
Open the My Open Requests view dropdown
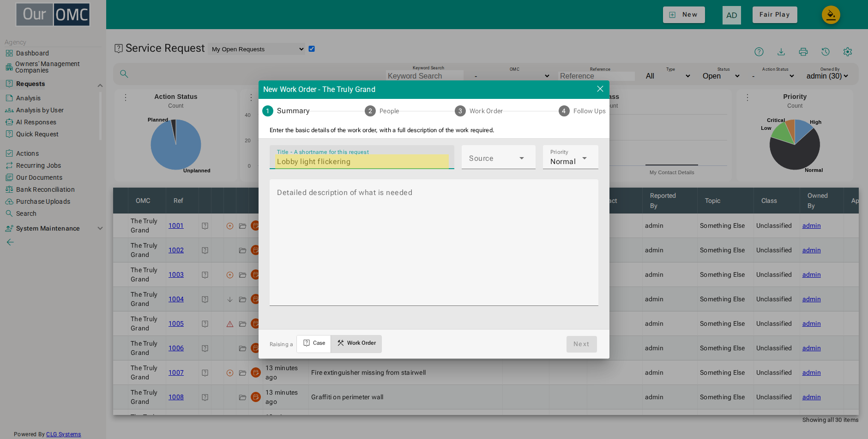pos(257,49)
